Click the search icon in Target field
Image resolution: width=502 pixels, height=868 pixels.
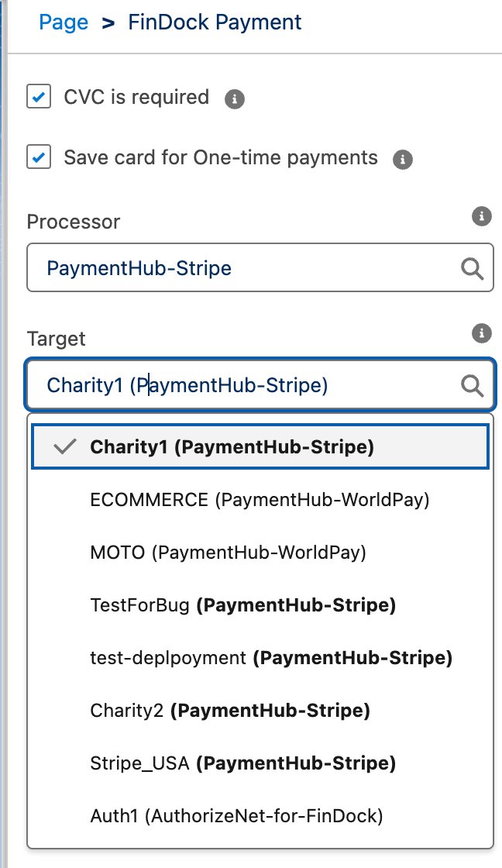tap(472, 385)
